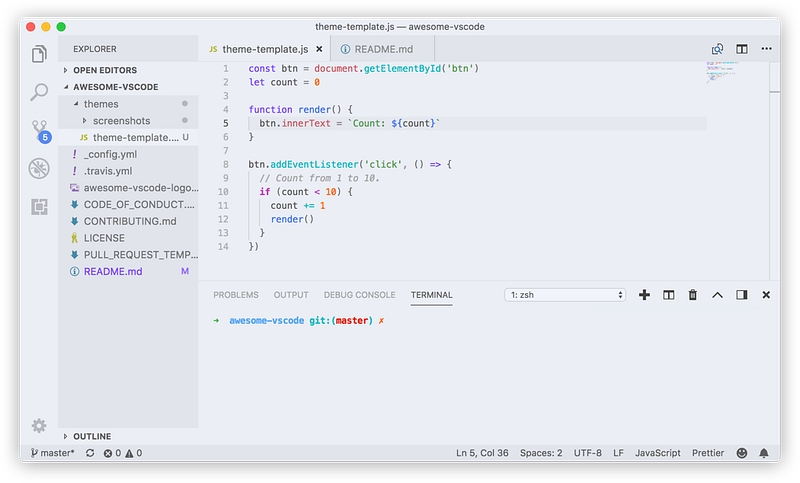Open the Debug view icon

click(x=39, y=168)
